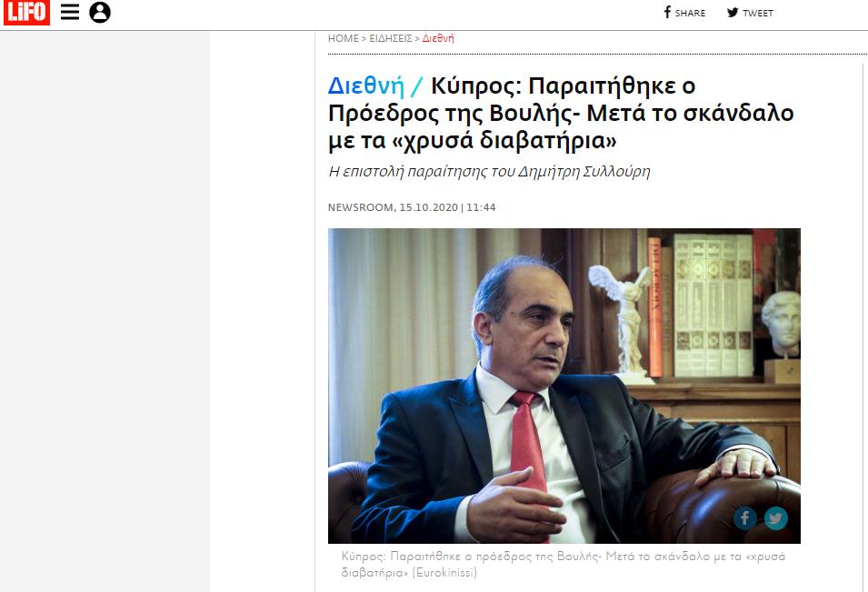
Task: Select the red Διεθνή breadcrumb link
Action: tap(438, 38)
